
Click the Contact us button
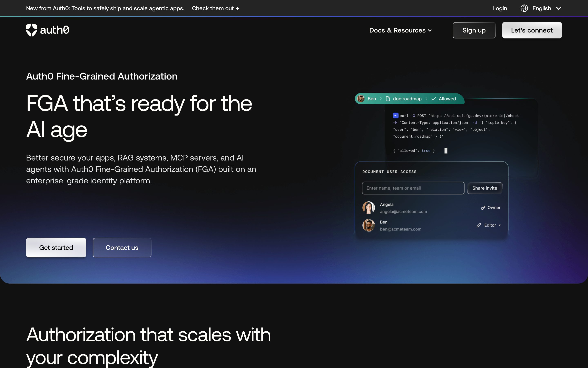coord(122,248)
